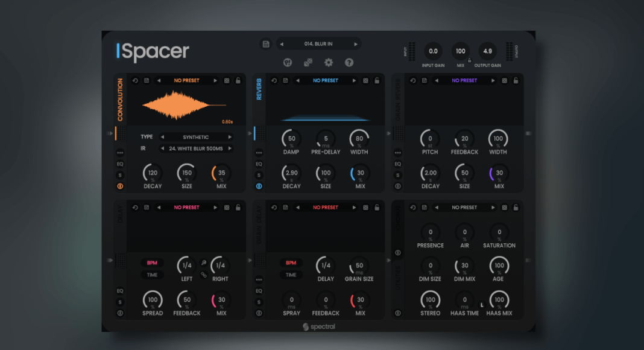
Task: Select next IR after 24. WHITE BLUR 500MS
Action: point(230,148)
